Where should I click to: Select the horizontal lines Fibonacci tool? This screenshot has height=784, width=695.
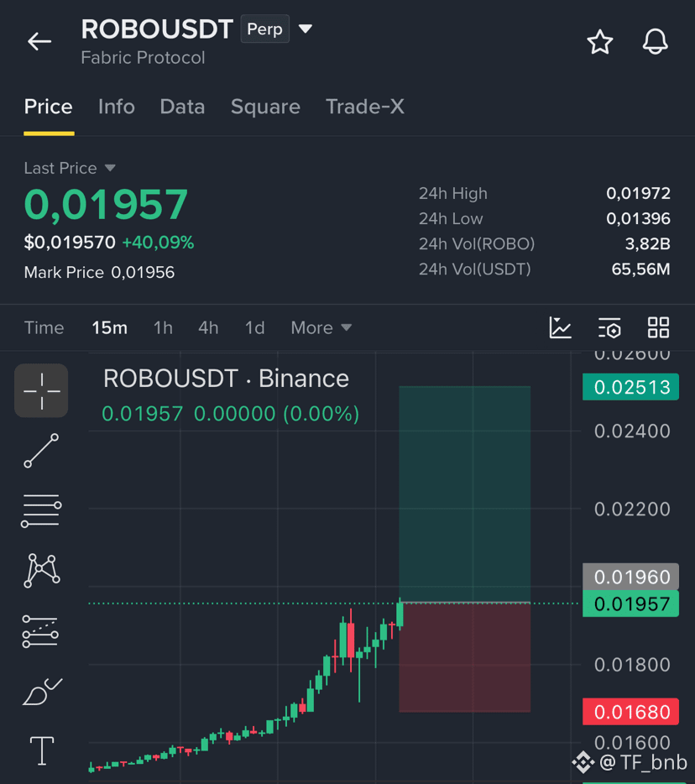pyautogui.click(x=41, y=511)
